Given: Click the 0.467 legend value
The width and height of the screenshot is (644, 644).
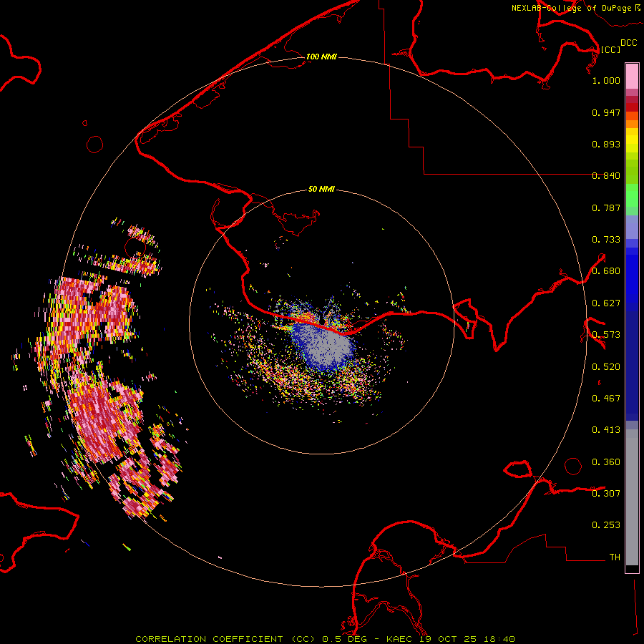Looking at the screenshot, I should (x=606, y=399).
